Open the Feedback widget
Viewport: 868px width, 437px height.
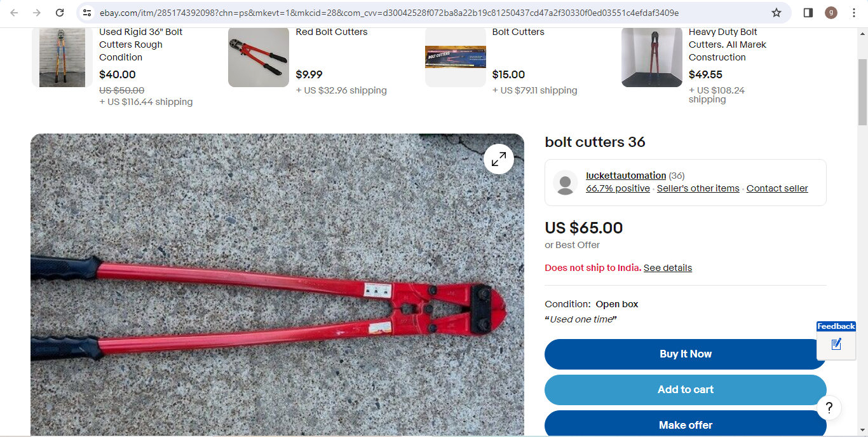tap(836, 340)
